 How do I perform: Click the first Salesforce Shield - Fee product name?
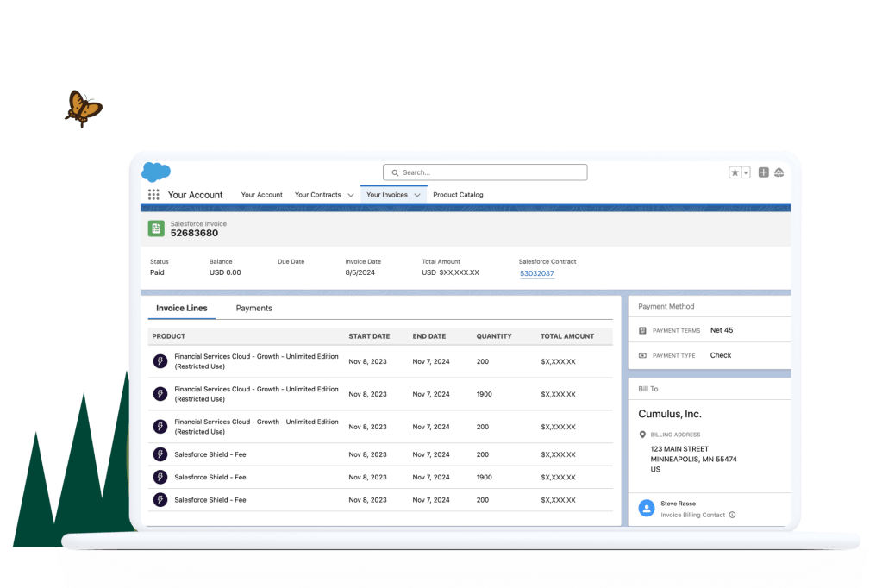210,454
